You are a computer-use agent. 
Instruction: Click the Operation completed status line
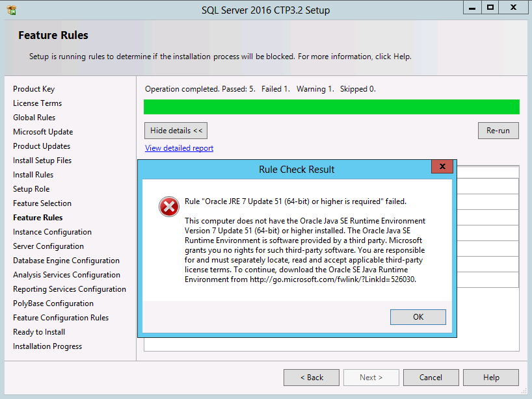tap(260, 89)
